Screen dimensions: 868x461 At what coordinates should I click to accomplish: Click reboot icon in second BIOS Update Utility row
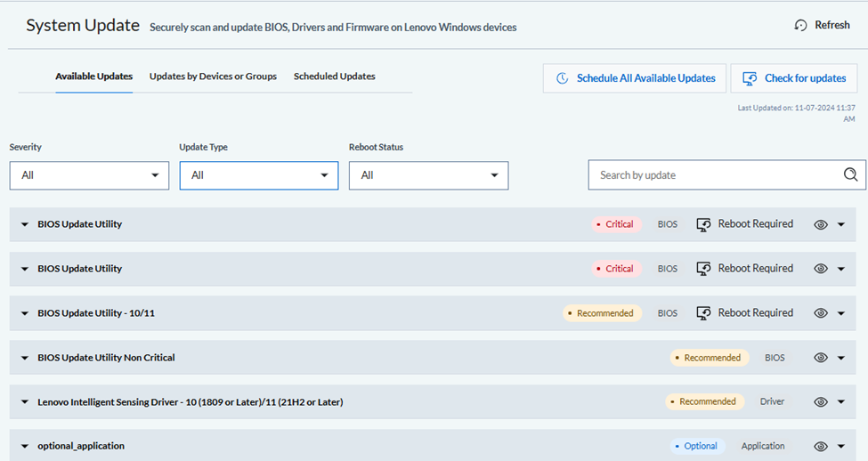[x=703, y=269]
